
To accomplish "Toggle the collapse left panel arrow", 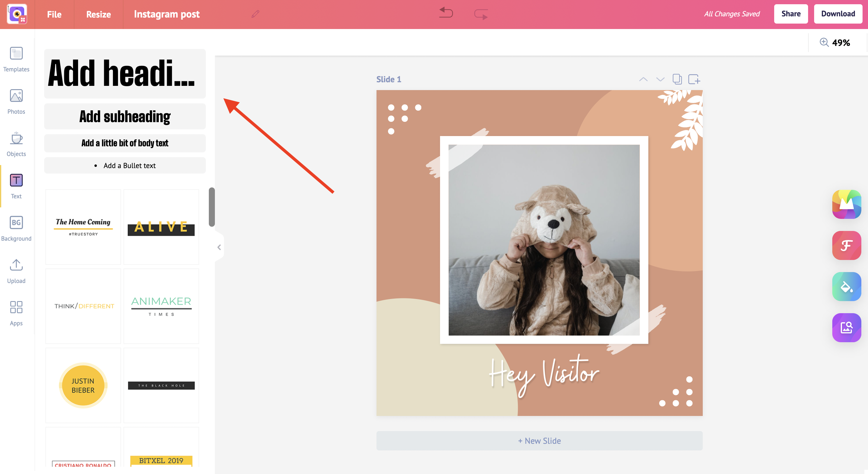I will (219, 248).
